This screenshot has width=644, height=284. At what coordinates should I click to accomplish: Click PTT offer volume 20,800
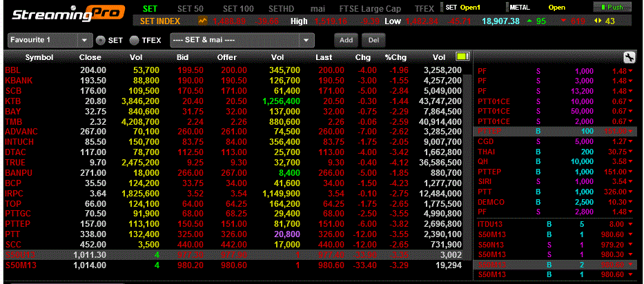(286, 234)
